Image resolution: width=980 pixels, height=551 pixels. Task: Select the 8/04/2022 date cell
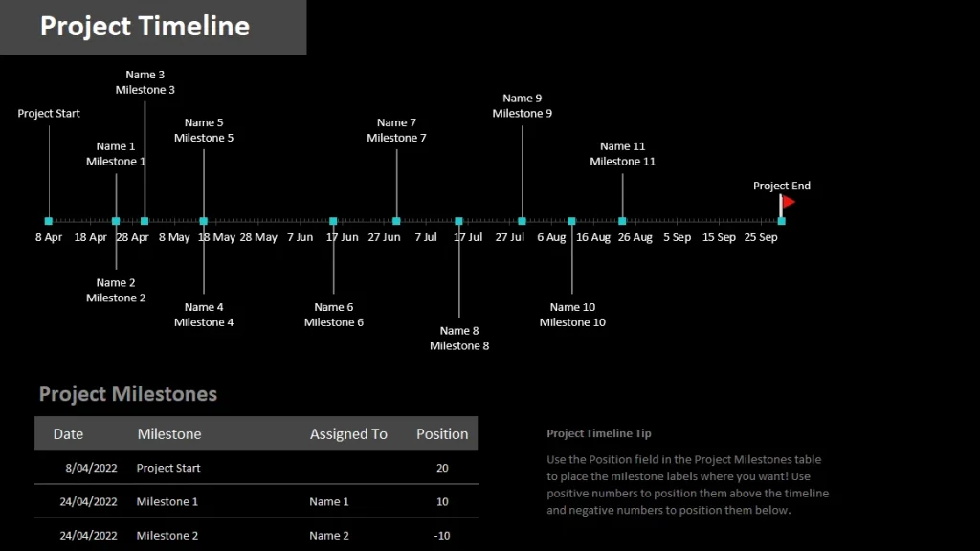tap(91, 468)
